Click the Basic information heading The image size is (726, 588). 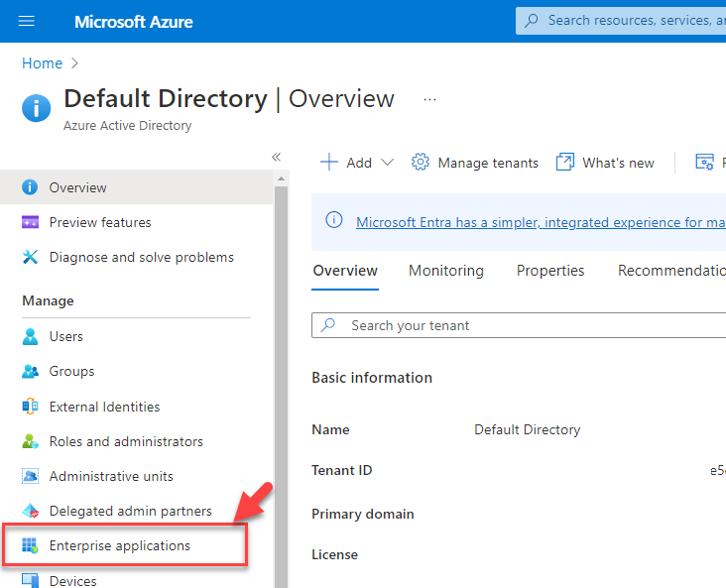coord(372,378)
